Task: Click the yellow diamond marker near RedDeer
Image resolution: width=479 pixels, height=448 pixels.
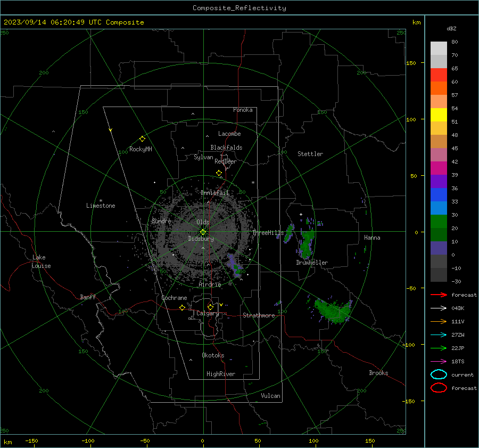Action: (x=219, y=173)
